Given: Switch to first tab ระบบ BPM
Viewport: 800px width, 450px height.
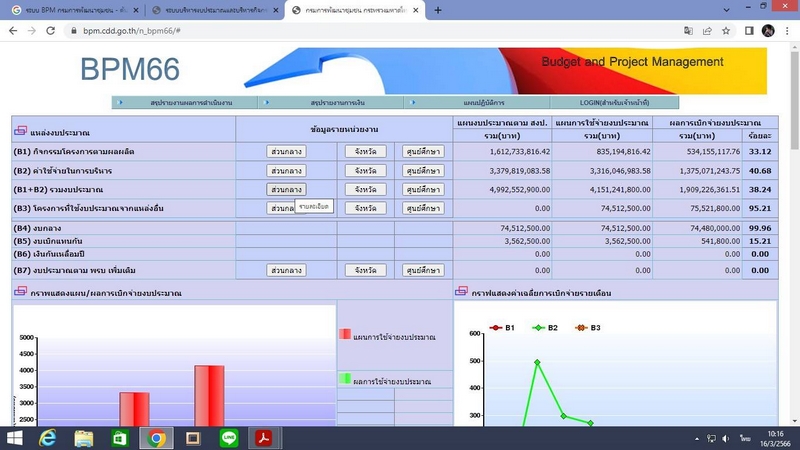Looking at the screenshot, I should (76, 10).
